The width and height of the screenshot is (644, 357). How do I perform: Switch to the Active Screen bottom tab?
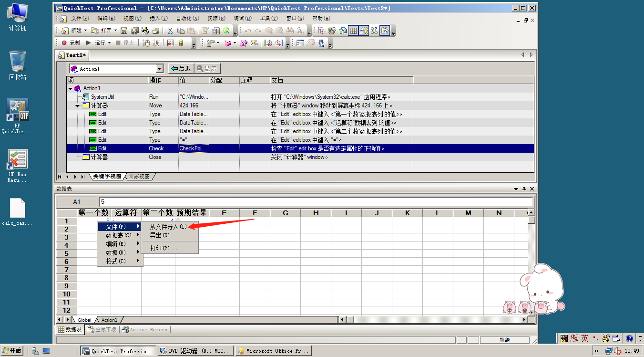coord(144,329)
